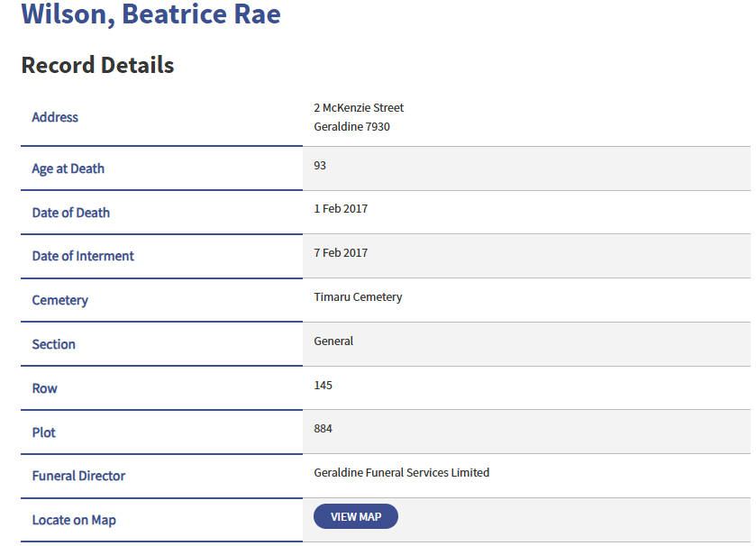Click the age value 93
This screenshot has height=546, width=756.
point(318,166)
